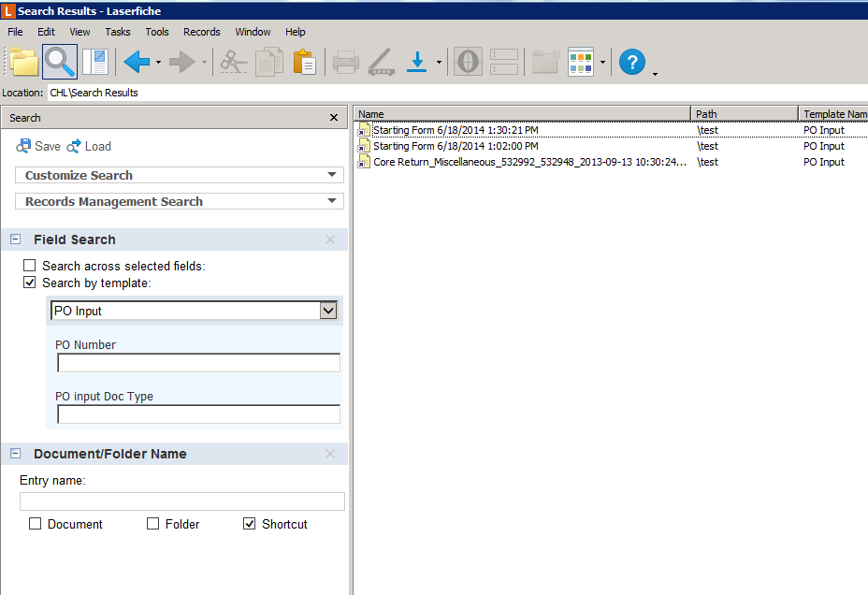Open the toolbar overflow options arrow

click(x=656, y=74)
